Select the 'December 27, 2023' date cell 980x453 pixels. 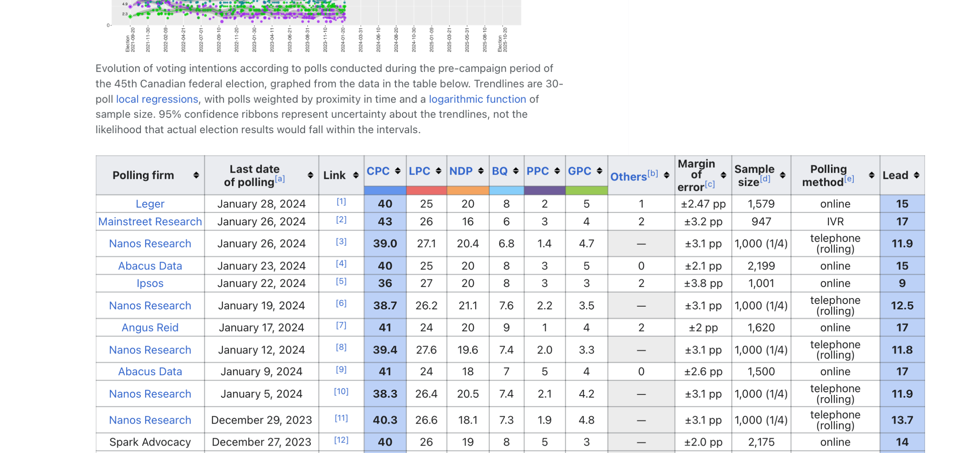262,442
